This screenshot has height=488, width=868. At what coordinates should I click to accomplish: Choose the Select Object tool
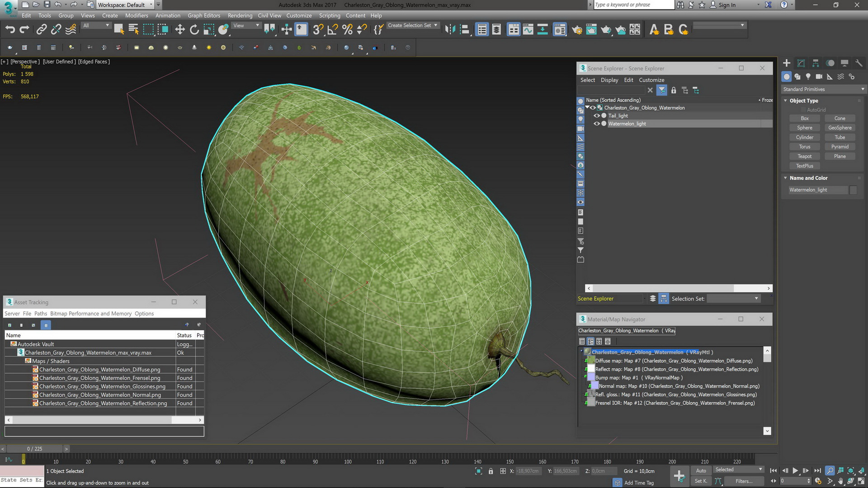point(119,30)
